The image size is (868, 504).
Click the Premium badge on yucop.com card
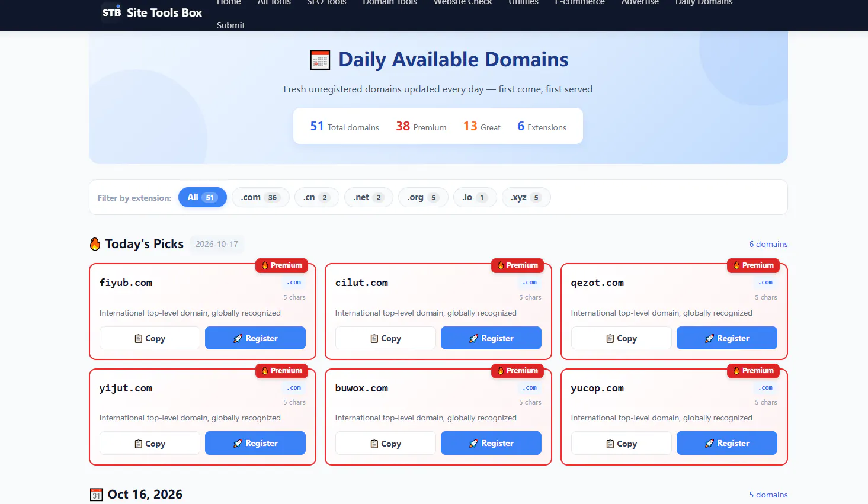[753, 371]
